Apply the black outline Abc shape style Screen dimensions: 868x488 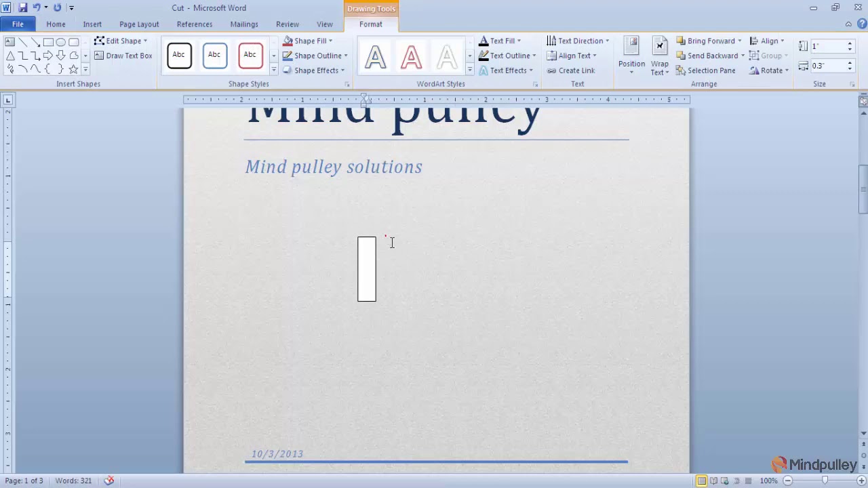tap(179, 56)
